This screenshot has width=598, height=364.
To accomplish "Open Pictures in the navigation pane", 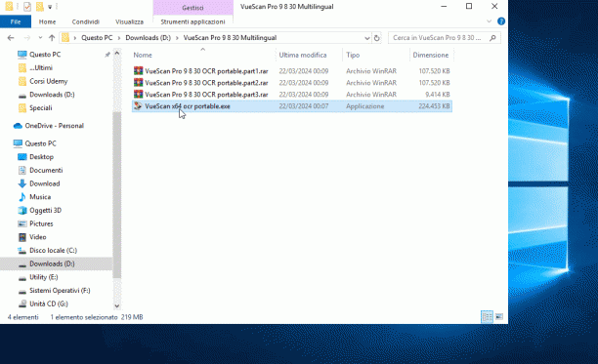I will tap(41, 223).
